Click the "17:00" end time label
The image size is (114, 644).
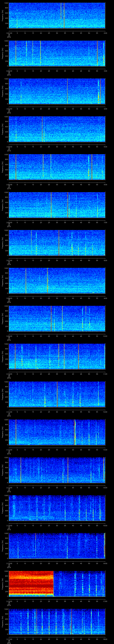[105, 601]
